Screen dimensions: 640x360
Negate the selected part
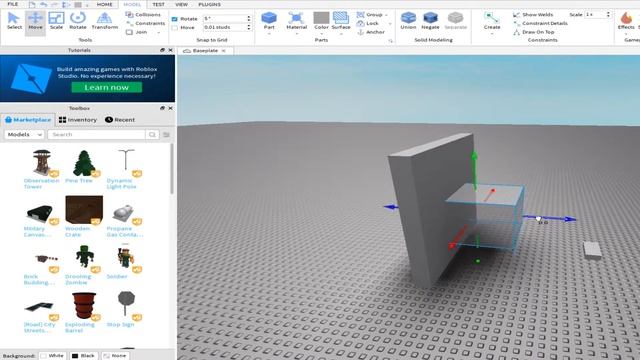(x=430, y=20)
